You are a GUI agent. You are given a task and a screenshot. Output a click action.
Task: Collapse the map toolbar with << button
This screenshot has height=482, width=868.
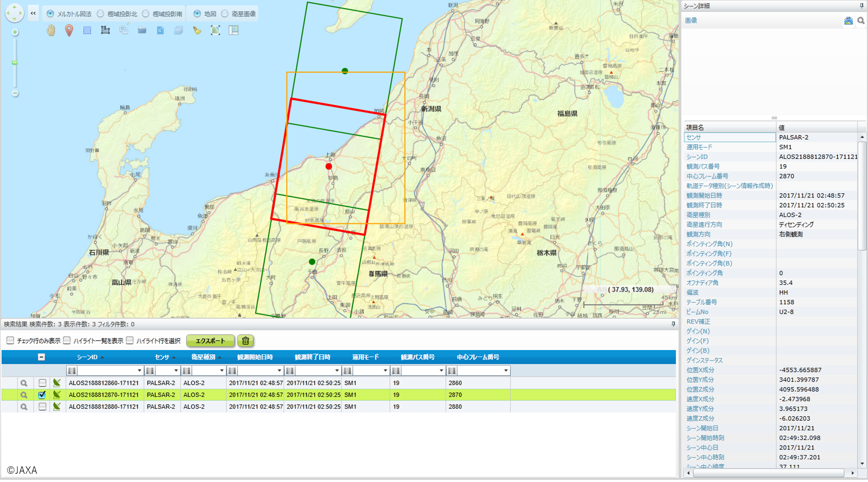(33, 13)
